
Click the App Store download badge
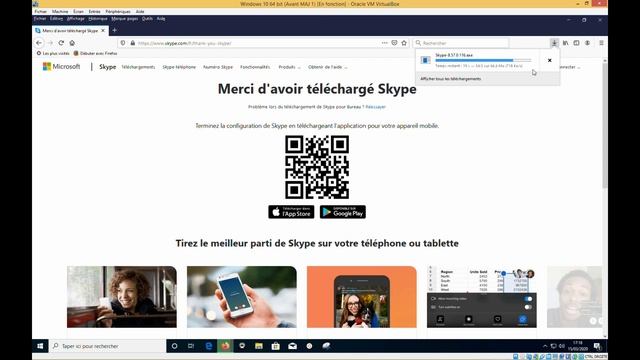pyautogui.click(x=291, y=212)
